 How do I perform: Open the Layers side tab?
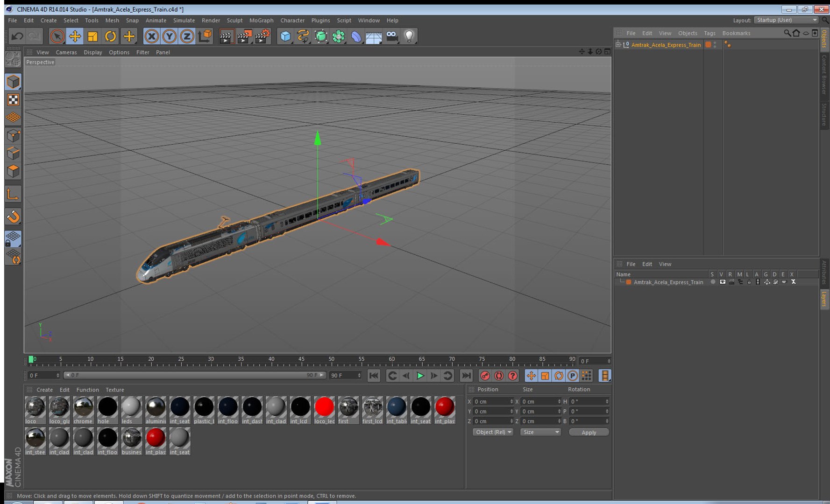824,299
